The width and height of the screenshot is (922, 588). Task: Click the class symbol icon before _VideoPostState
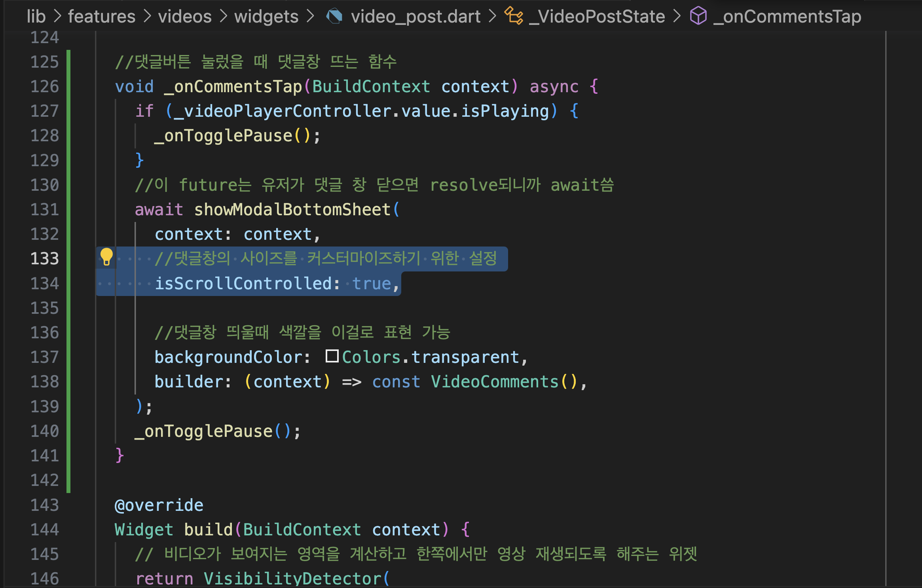coord(514,16)
